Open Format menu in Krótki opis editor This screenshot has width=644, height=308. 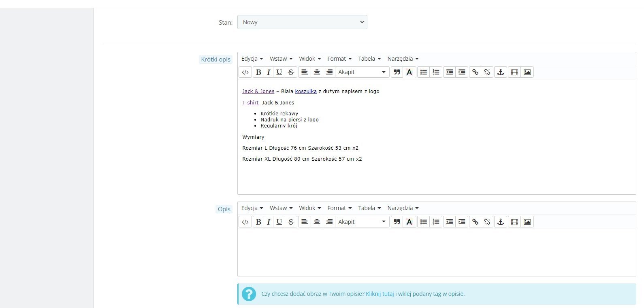pos(339,59)
